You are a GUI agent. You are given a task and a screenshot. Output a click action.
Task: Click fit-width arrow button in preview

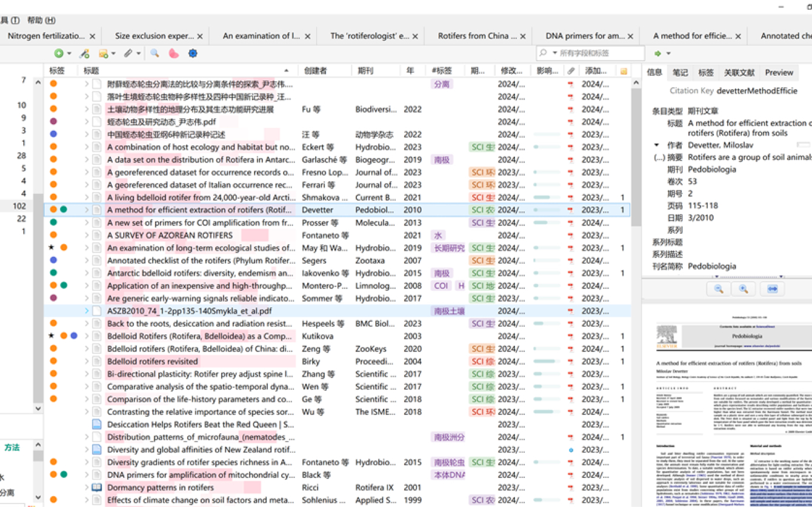pyautogui.click(x=772, y=289)
